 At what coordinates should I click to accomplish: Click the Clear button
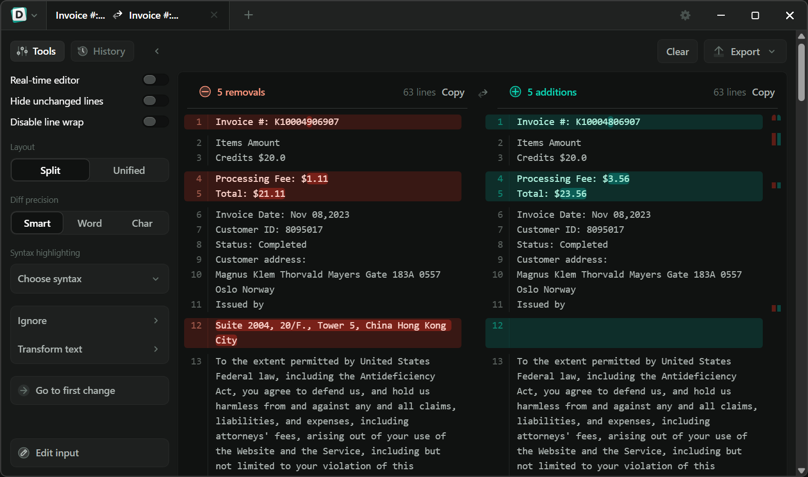click(x=677, y=52)
